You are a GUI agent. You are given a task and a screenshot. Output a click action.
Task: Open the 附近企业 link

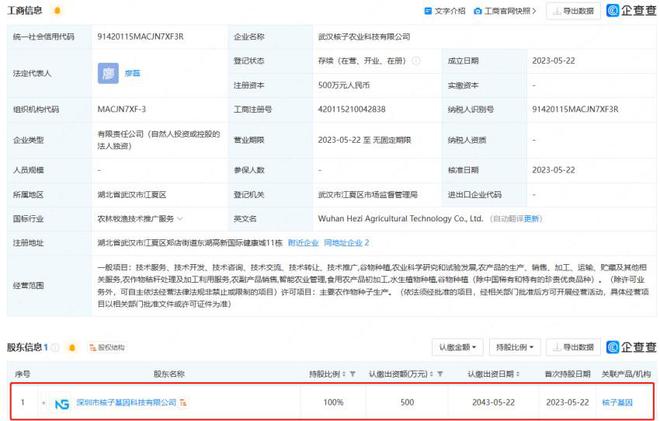click(x=303, y=243)
